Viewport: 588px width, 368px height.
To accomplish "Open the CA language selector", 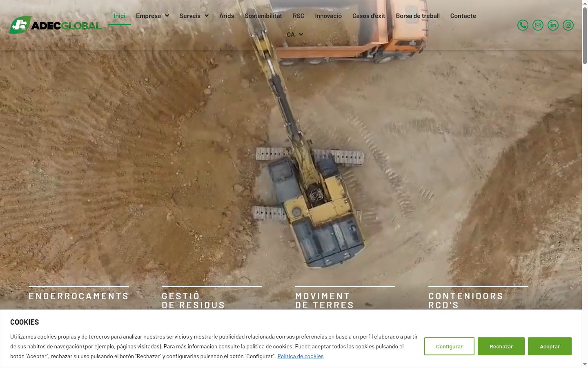I will (x=294, y=35).
